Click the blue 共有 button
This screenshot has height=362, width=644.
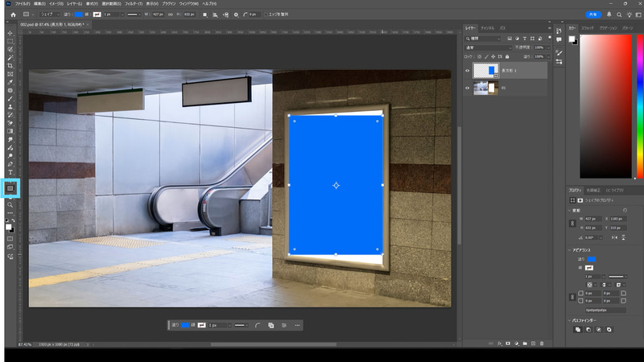pos(592,14)
